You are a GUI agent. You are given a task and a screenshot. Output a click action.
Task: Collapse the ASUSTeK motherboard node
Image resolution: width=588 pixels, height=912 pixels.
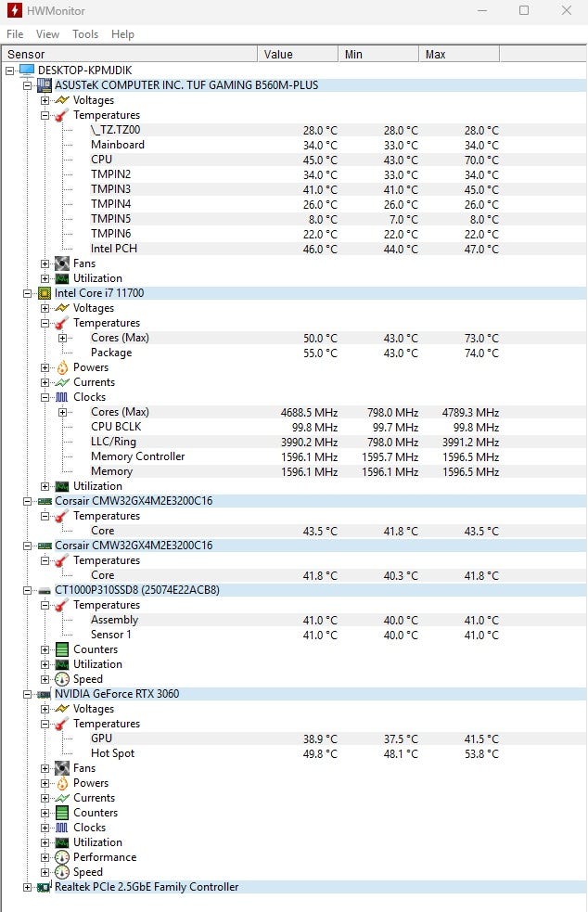click(27, 85)
